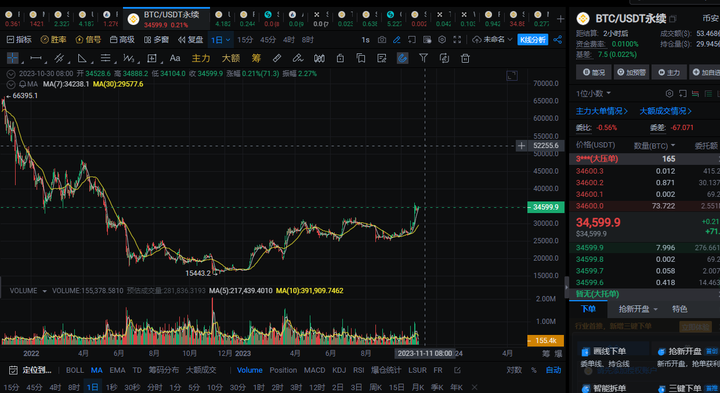Screen dimensions: 720x393
Task: Select the measure box tool
Action: [152, 58]
